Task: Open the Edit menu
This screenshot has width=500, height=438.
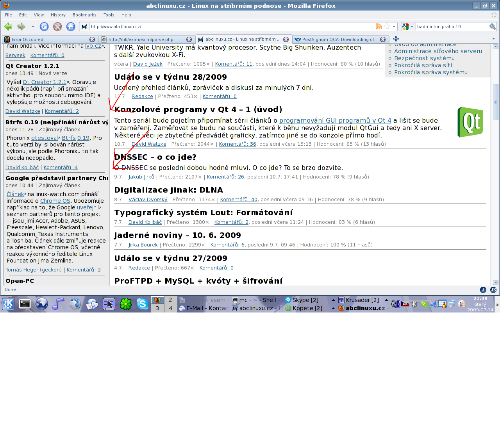Action: [23, 15]
